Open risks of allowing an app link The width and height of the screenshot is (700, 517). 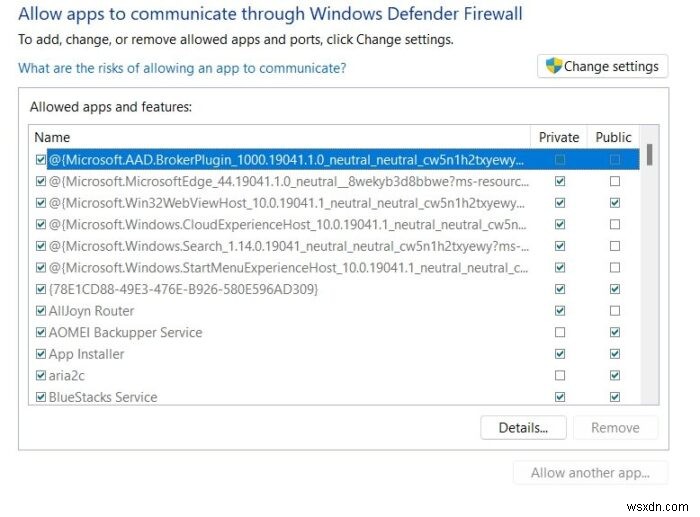pos(182,68)
